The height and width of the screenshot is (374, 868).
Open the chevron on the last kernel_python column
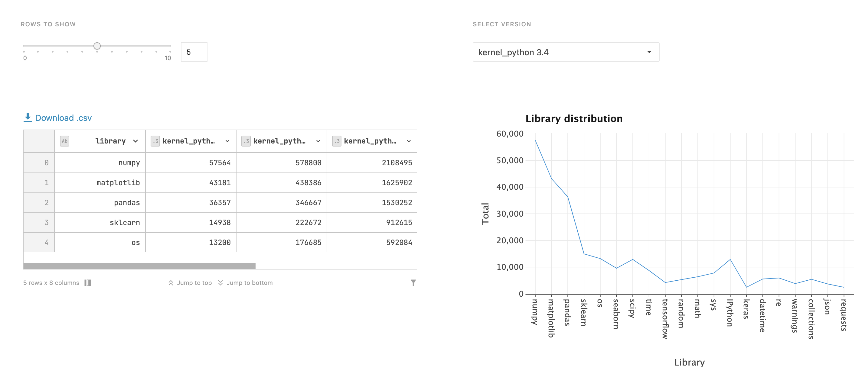409,141
